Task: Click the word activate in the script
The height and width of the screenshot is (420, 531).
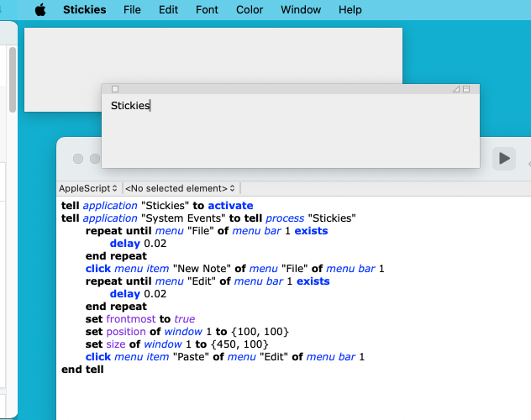Action: pyautogui.click(x=230, y=206)
